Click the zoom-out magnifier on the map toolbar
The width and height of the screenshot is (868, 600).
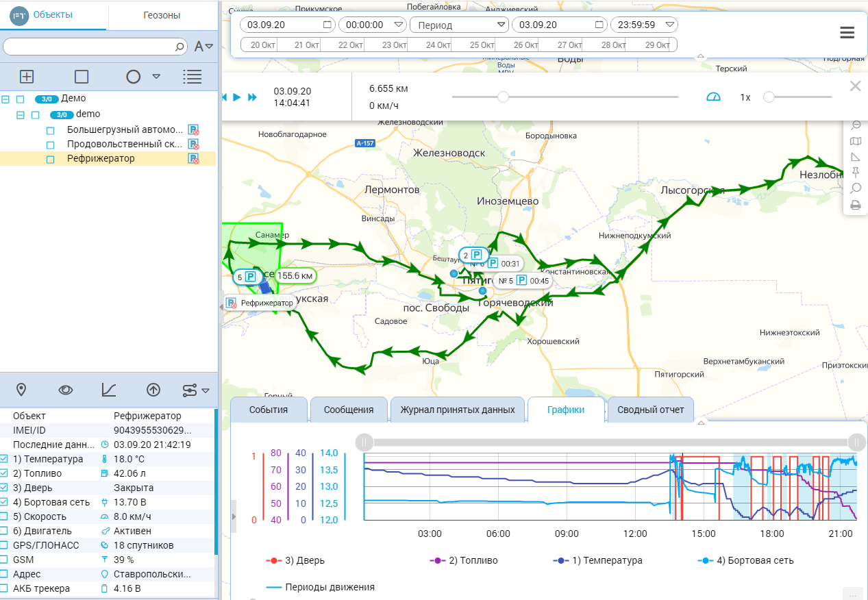coord(856,125)
